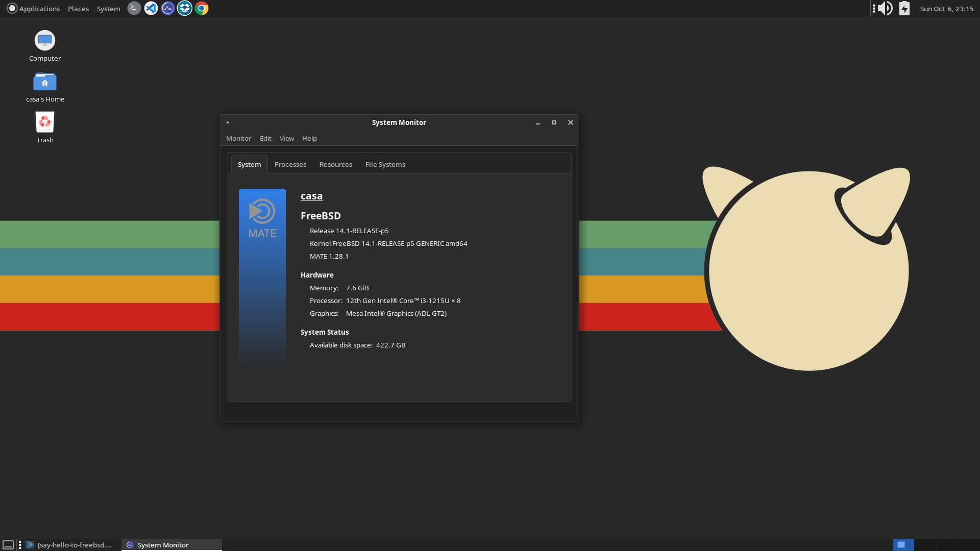Open the View menu
This screenshot has height=551, width=980.
click(286, 139)
